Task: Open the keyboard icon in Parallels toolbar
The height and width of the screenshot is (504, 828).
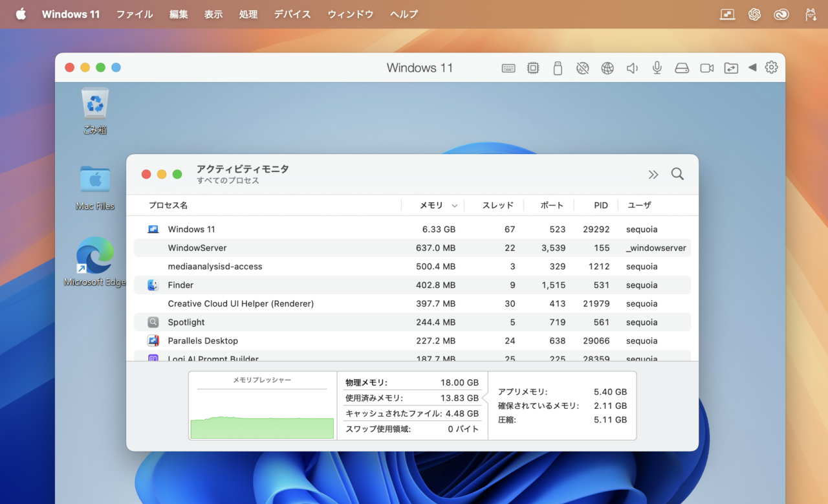Action: pos(508,68)
